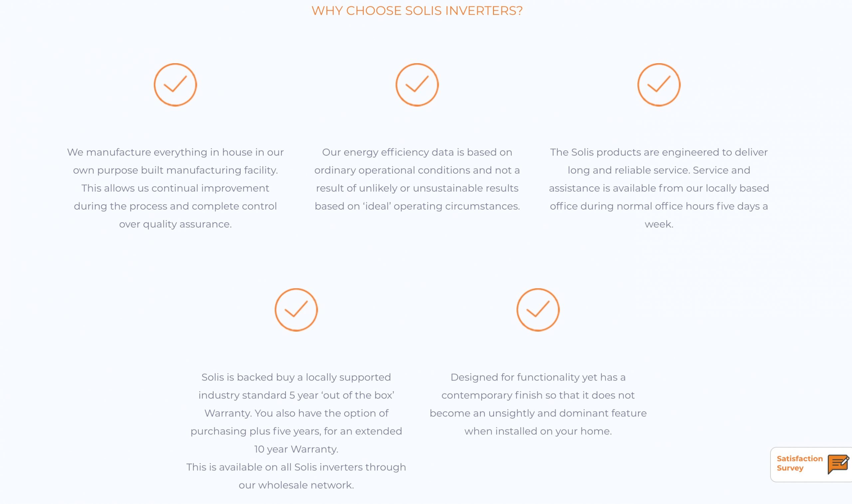This screenshot has height=504, width=852.
Task: Select the 'The Solis products are engineered' line
Action: pyautogui.click(x=659, y=152)
